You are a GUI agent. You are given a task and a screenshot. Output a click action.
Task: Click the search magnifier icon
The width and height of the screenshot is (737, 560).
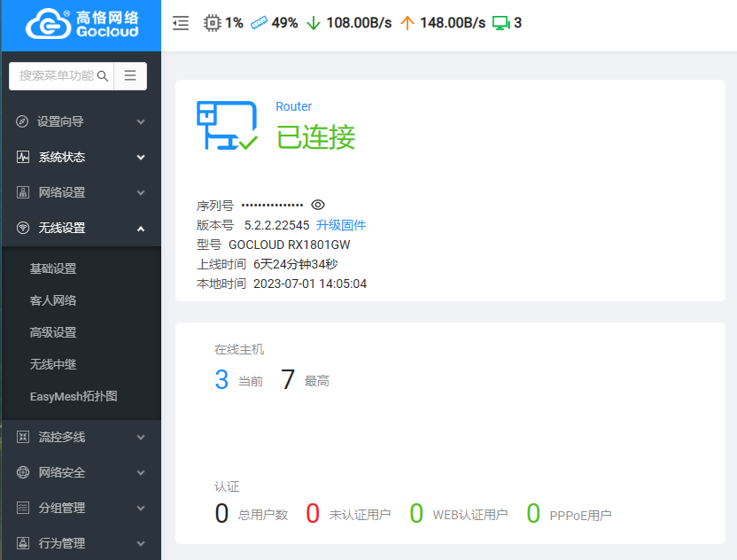103,76
